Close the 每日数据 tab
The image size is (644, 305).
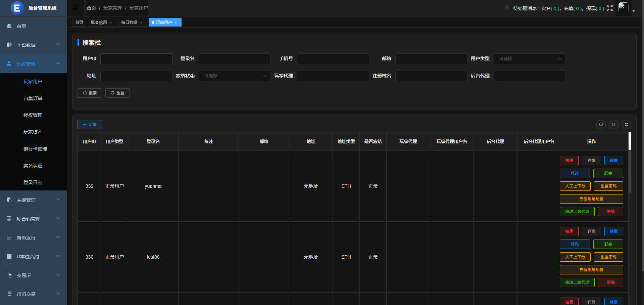coord(141,23)
